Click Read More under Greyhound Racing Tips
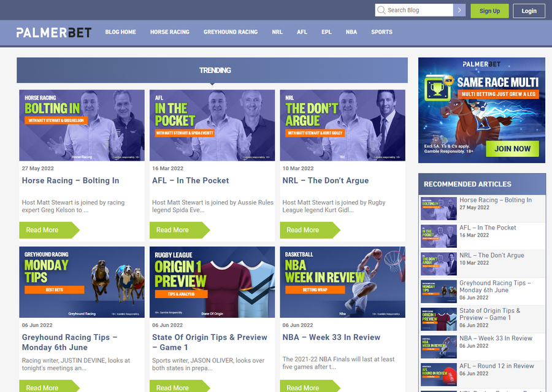The height and width of the screenshot is (392, 552). pos(49,386)
